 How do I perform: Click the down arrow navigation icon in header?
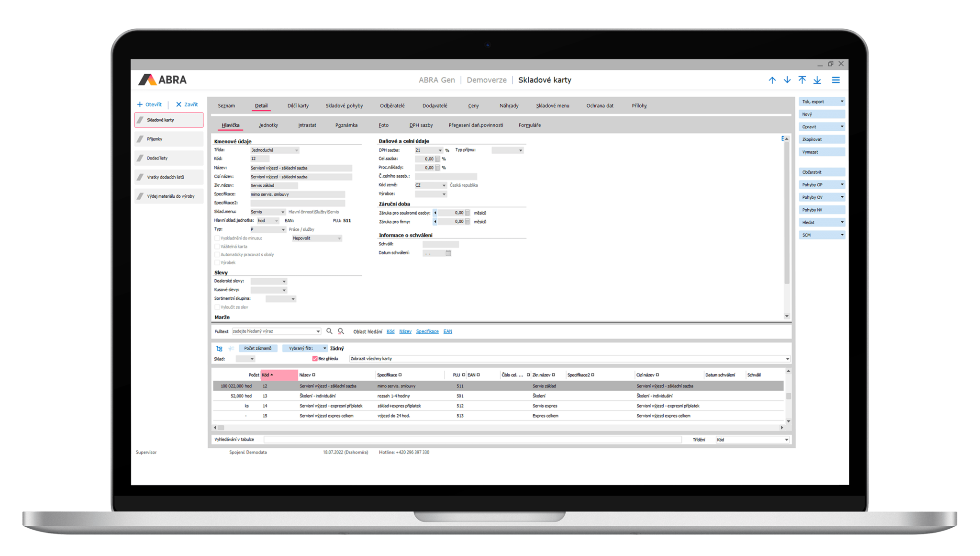[x=787, y=80]
